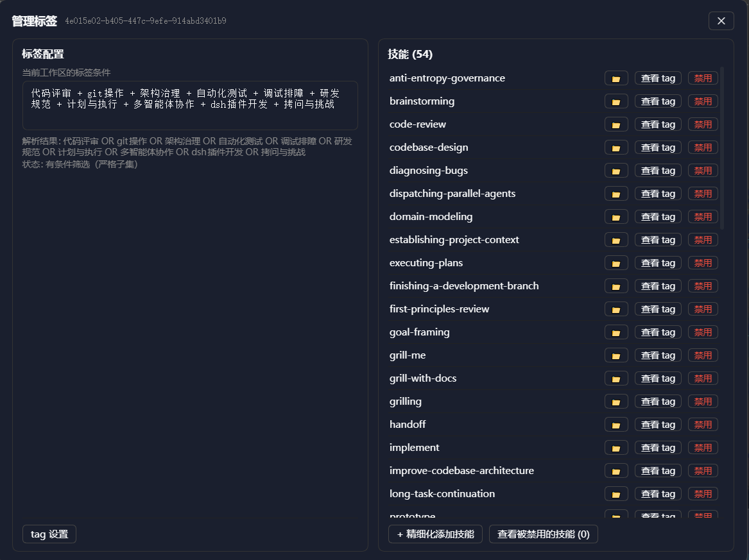This screenshot has height=560, width=749.
Task: Disable the anti-entropy-governance skill
Action: click(703, 78)
